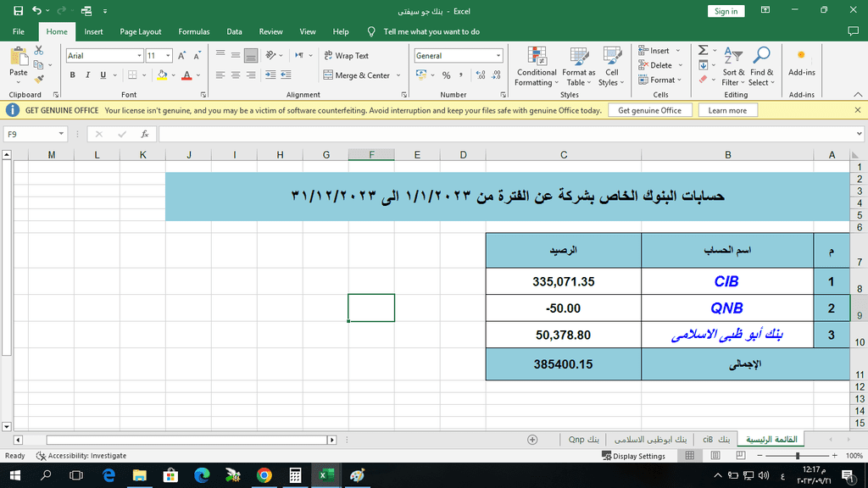Adjust the zoom slider handle
Screen dimensions: 868x488
pyautogui.click(x=798, y=456)
